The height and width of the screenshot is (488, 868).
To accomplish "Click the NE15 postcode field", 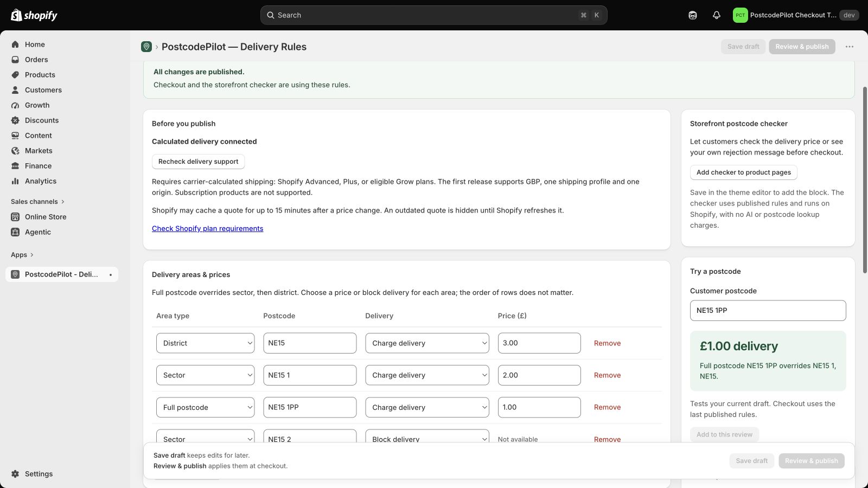I will 310,343.
